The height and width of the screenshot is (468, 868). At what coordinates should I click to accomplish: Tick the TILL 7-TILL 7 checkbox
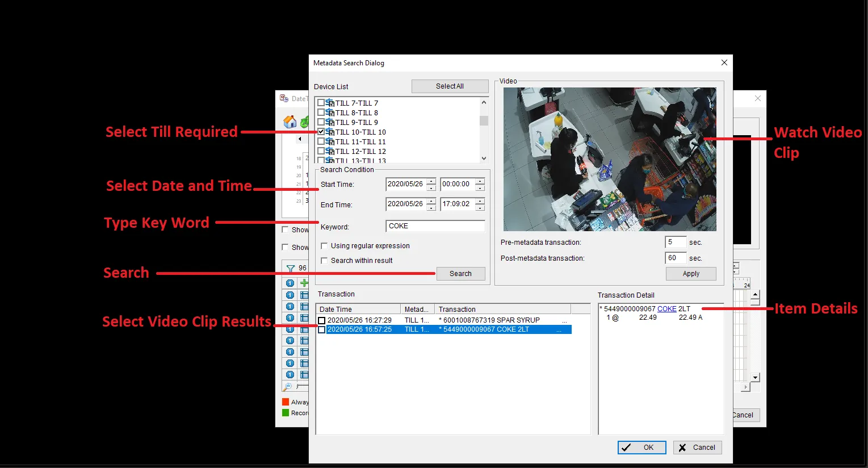(321, 103)
